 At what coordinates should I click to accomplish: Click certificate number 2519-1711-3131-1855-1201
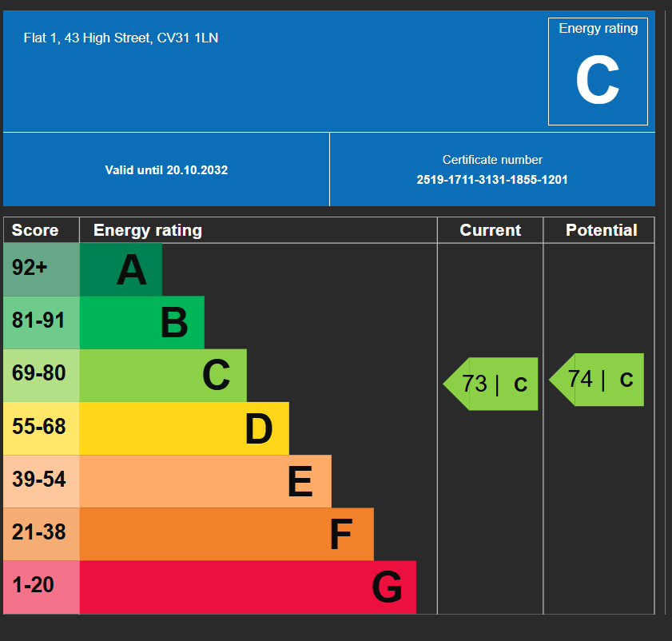(492, 180)
